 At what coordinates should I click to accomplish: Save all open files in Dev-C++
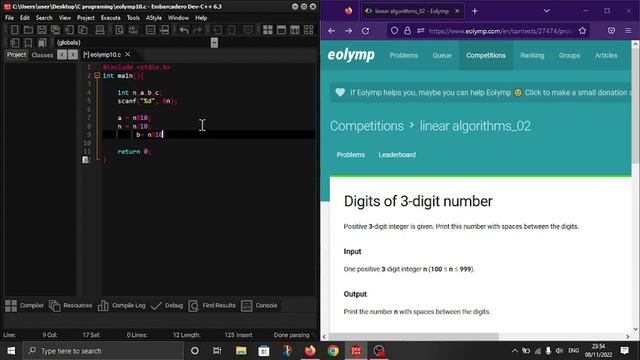(55, 30)
